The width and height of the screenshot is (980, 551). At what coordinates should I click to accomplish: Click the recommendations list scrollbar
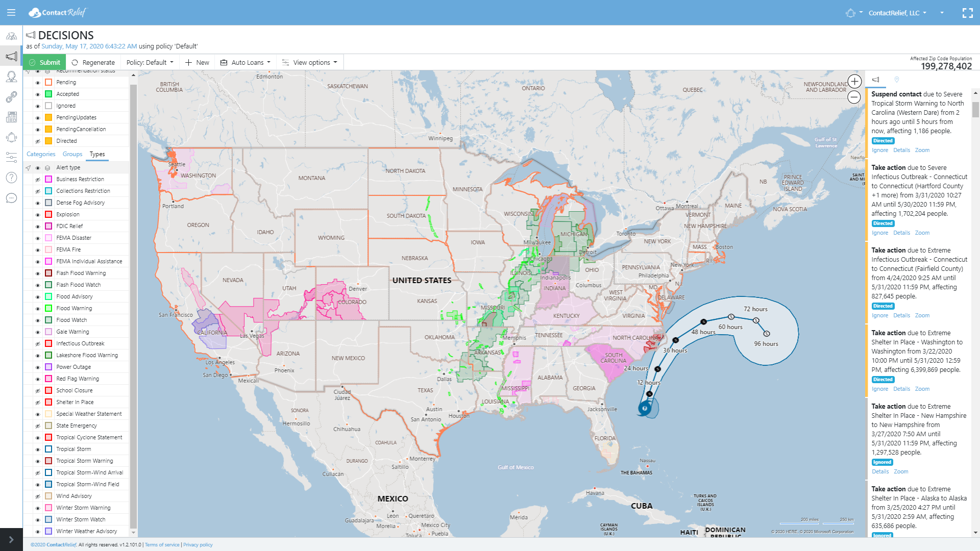click(x=975, y=109)
